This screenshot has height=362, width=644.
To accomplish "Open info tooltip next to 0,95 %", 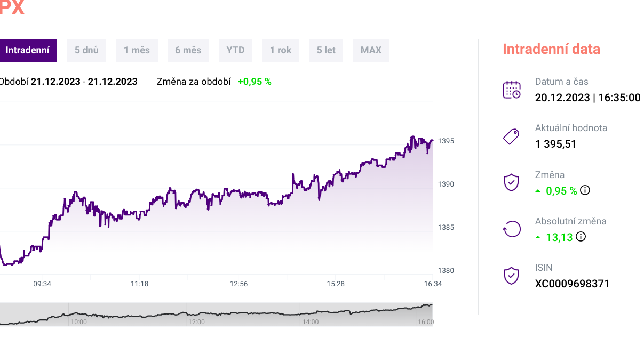I will tap(585, 190).
